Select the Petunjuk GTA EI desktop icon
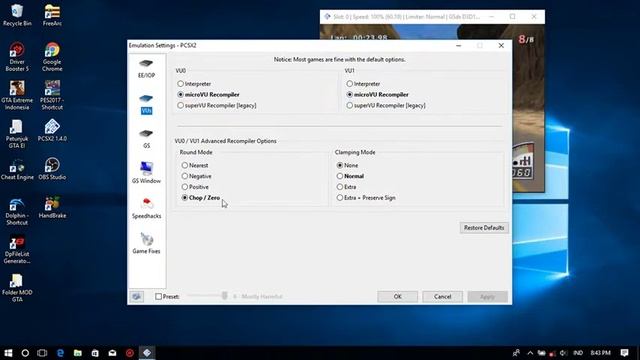 pos(17,134)
